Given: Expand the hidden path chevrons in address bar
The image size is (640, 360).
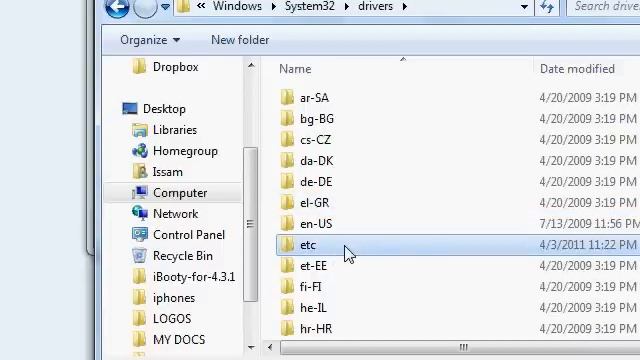Looking at the screenshot, I should coord(201,6).
